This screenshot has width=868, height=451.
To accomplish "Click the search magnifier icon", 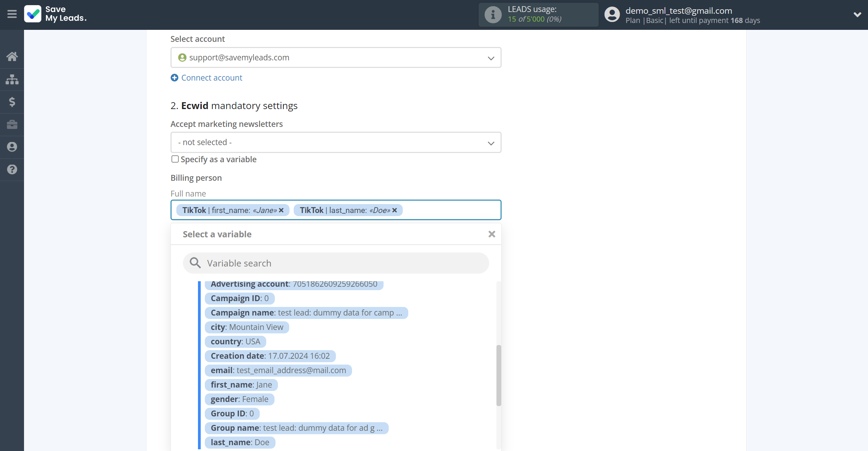I will point(195,263).
